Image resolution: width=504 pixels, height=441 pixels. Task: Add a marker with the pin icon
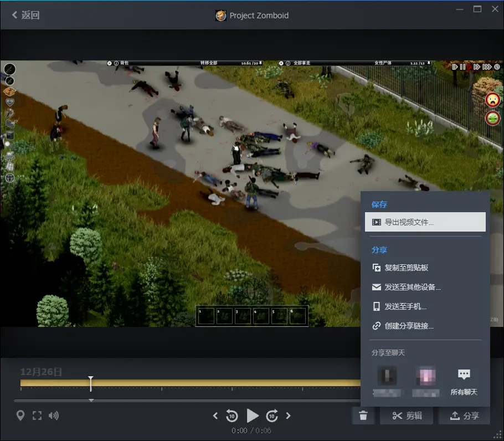pos(20,416)
